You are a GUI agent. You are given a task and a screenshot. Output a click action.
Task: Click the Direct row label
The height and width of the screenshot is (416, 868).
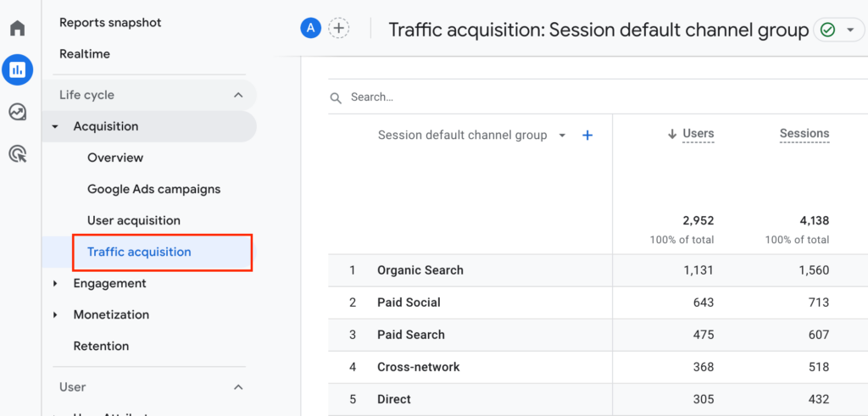[x=394, y=399]
